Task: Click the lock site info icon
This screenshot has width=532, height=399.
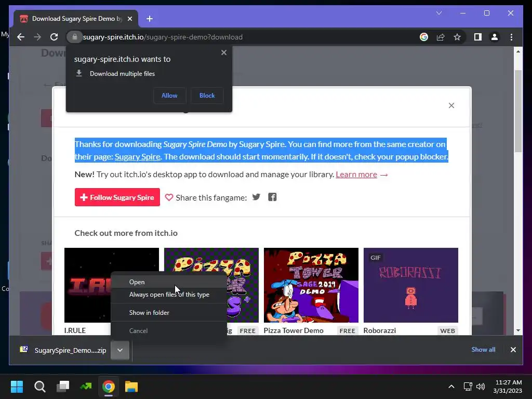Action: point(75,37)
